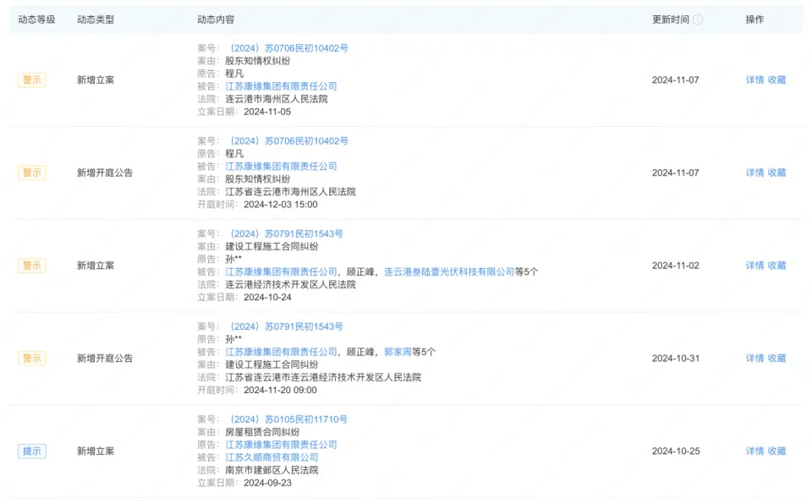Click 收藏 for the 2024-10-25 row
This screenshot has height=504, width=812.
click(776, 452)
